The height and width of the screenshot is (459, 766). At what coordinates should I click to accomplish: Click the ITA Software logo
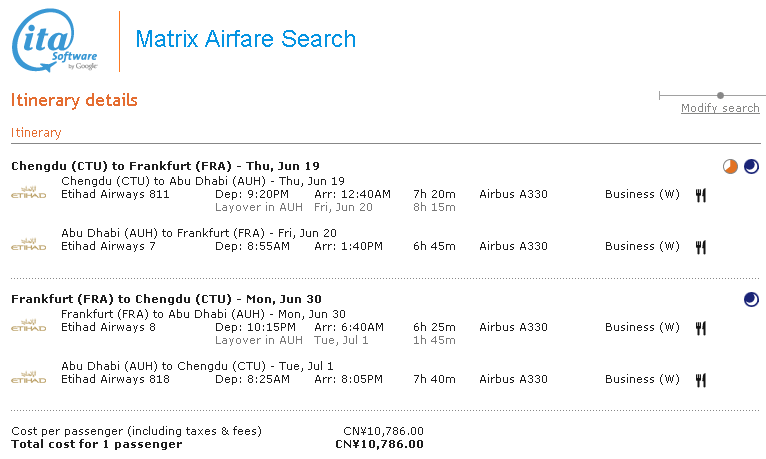click(55, 41)
